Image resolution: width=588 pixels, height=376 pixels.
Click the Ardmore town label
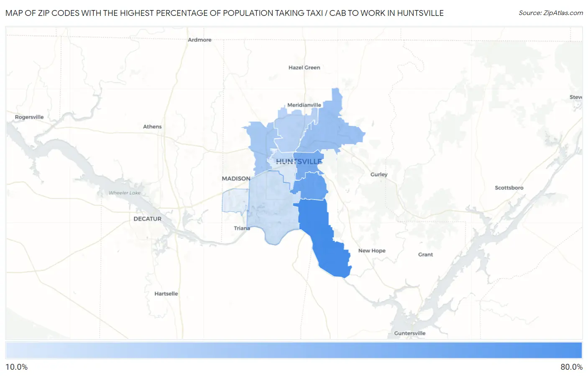pyautogui.click(x=199, y=40)
